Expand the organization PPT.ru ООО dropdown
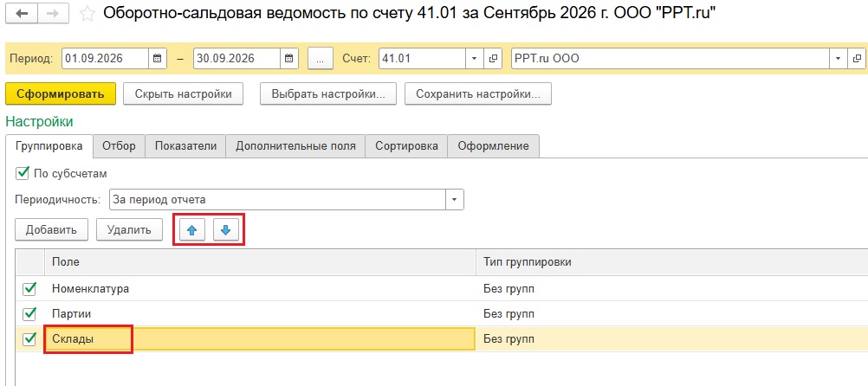Viewport: 868px width, 386px height. pyautogui.click(x=838, y=58)
